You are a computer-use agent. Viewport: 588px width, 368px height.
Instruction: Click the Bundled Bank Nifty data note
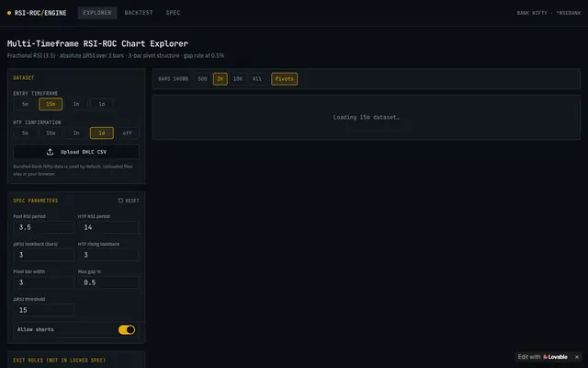pyautogui.click(x=73, y=170)
